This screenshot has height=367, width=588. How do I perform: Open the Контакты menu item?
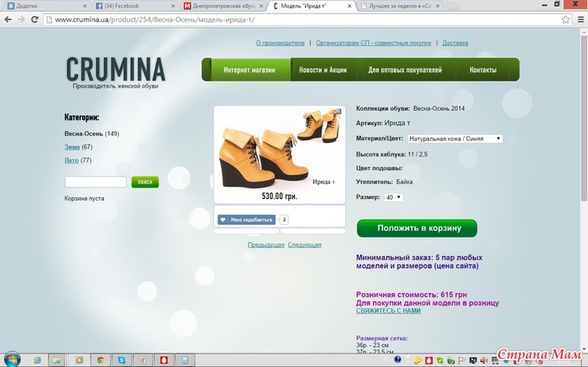(483, 70)
